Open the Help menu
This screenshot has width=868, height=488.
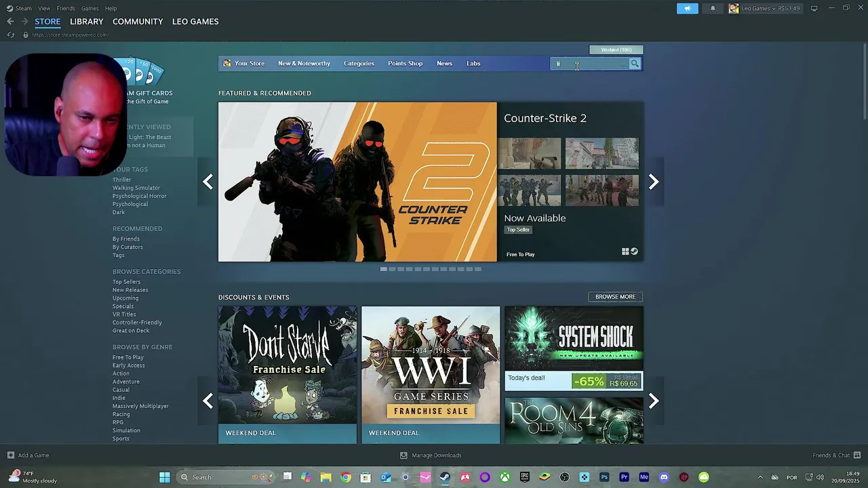pyautogui.click(x=111, y=8)
